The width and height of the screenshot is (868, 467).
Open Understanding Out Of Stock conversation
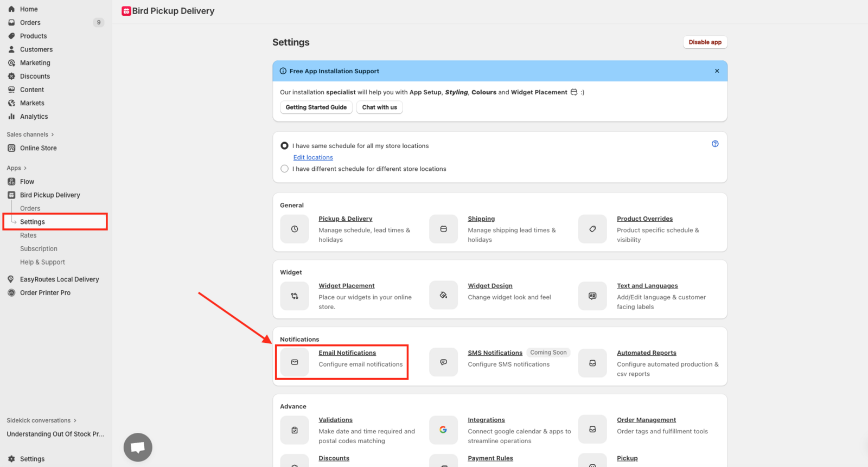[55, 434]
